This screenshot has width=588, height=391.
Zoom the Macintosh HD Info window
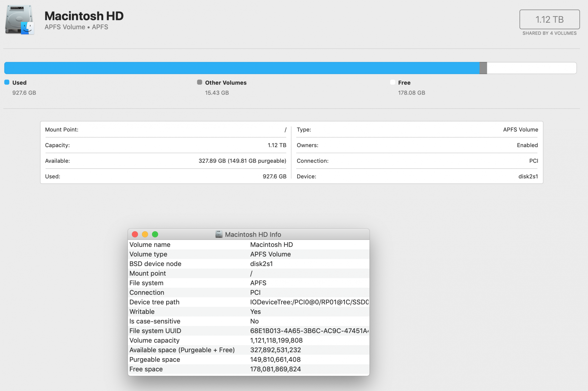[x=155, y=234]
